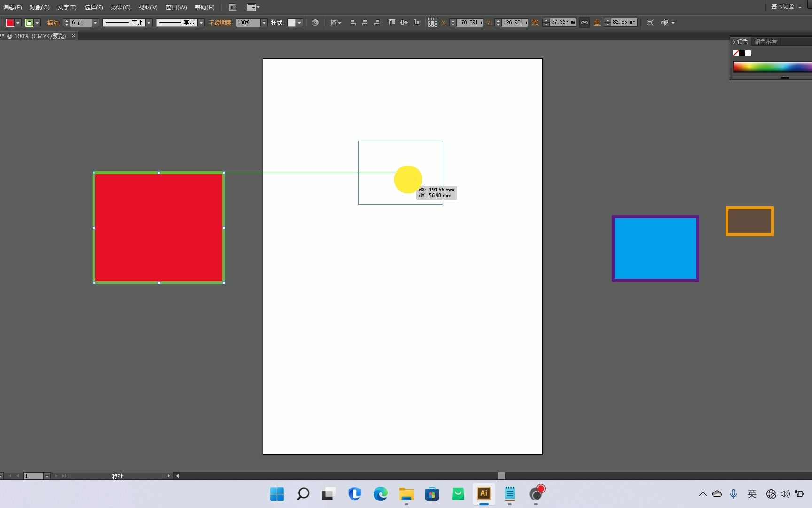
Task: Open the 基本功能 workspace switcher
Action: [x=786, y=7]
